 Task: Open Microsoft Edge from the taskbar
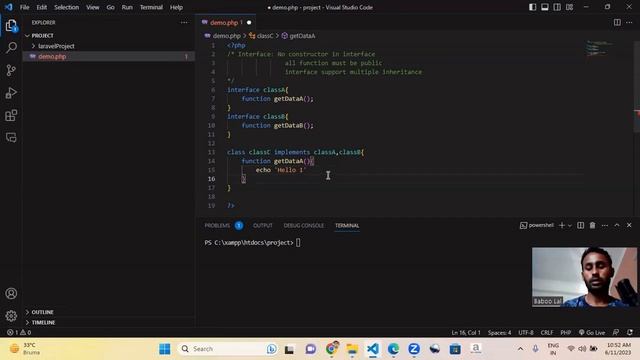click(393, 349)
